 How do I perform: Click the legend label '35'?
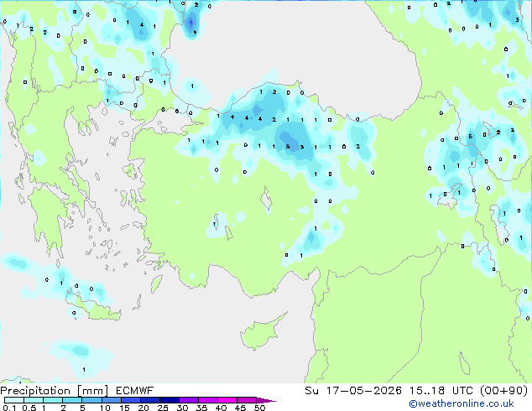point(201,408)
